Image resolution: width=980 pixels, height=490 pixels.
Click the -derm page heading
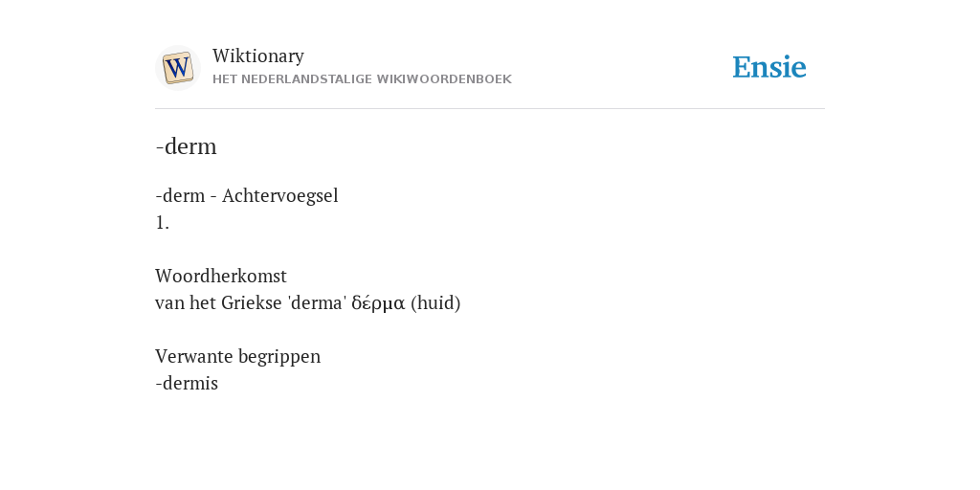187,146
